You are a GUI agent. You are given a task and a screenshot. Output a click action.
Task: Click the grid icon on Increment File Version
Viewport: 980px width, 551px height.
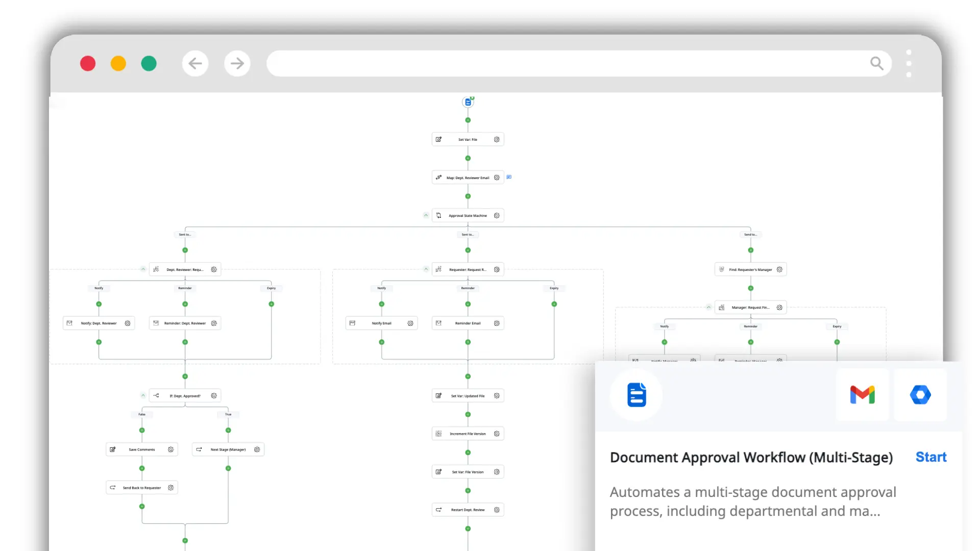point(438,433)
